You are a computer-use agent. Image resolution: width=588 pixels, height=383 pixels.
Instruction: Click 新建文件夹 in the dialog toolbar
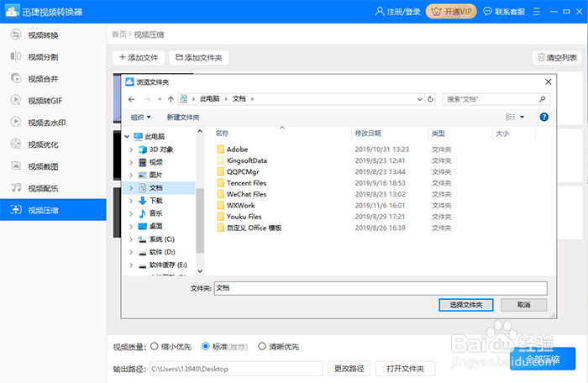pyautogui.click(x=183, y=117)
